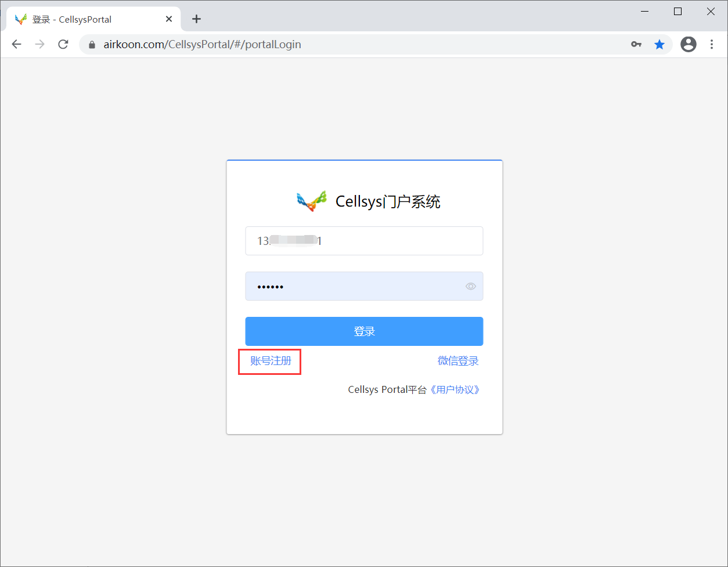This screenshot has width=728, height=567.
Task: Close the Chrome window
Action: pos(711,12)
